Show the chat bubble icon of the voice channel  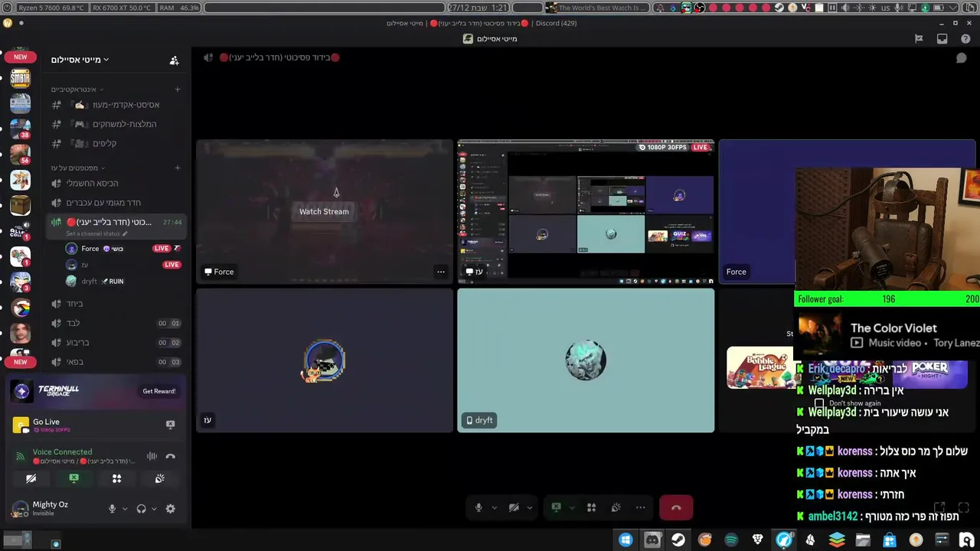(962, 58)
